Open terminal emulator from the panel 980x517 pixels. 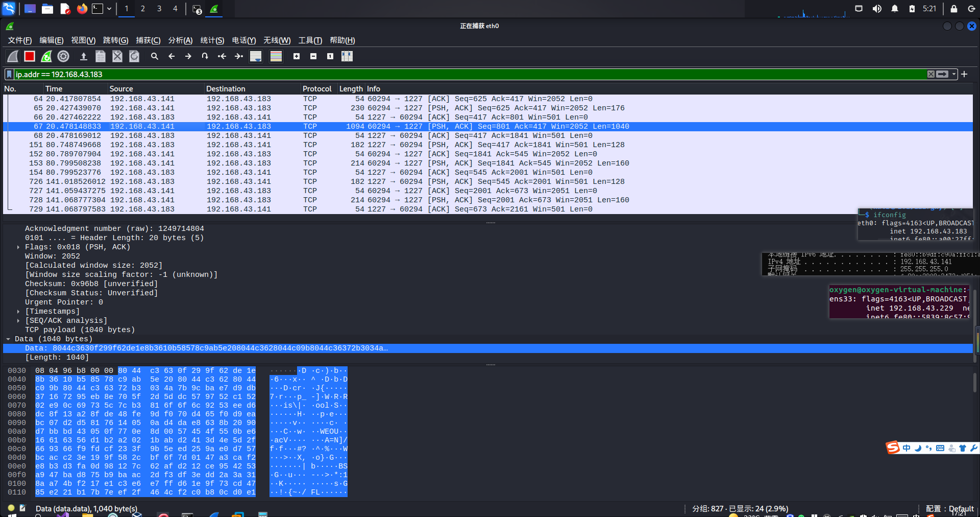97,9
